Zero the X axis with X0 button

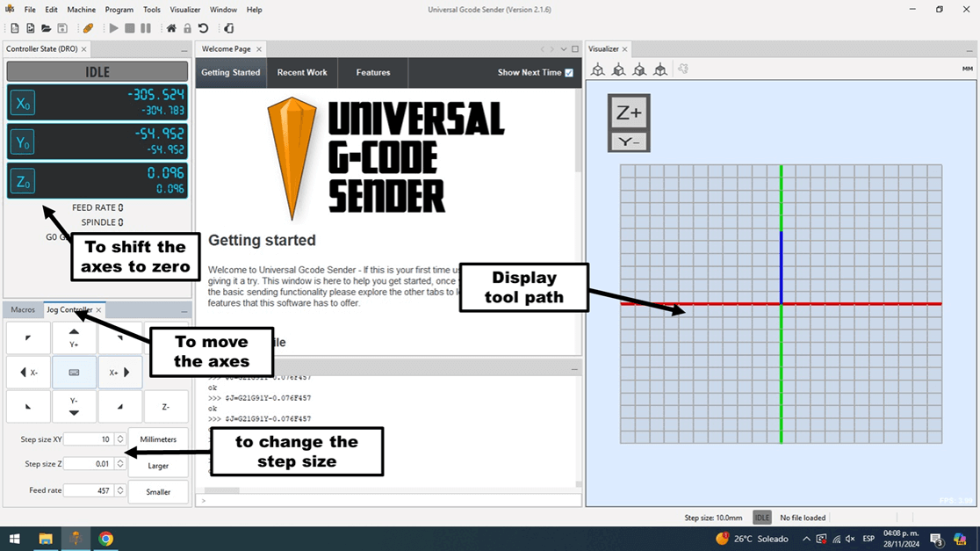tap(23, 104)
